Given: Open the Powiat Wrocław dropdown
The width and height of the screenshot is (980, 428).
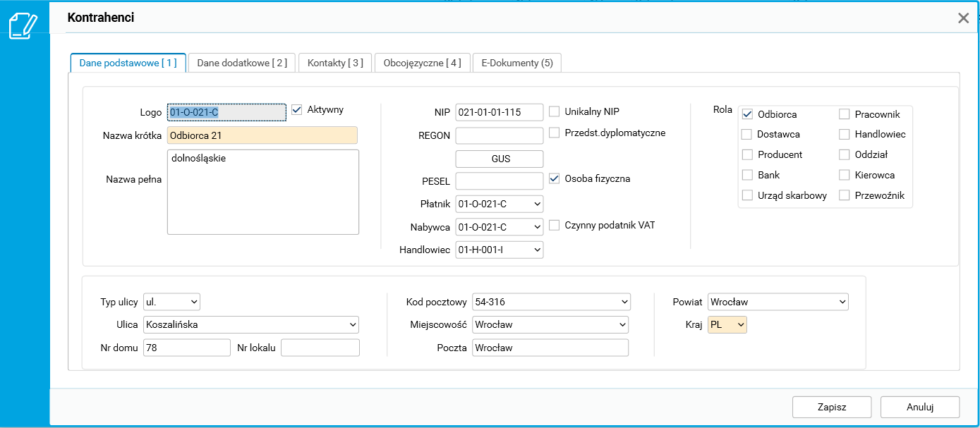Looking at the screenshot, I should click(x=778, y=302).
